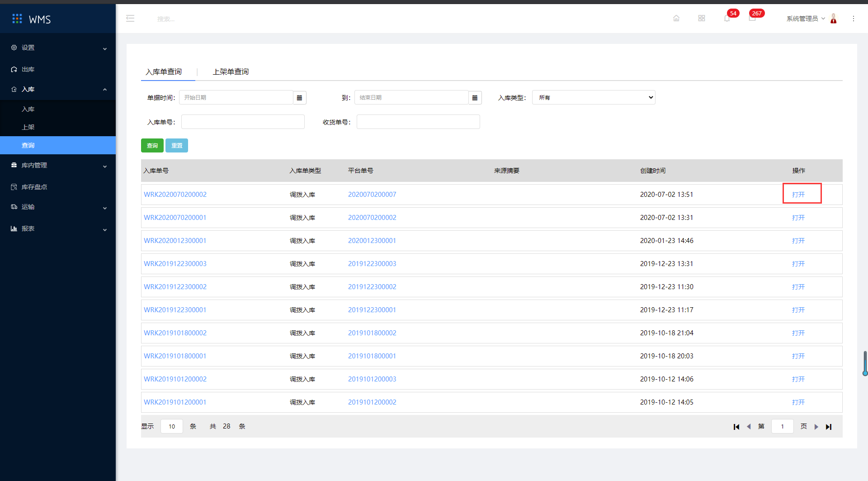Open link WRK2019122300003

point(175,264)
